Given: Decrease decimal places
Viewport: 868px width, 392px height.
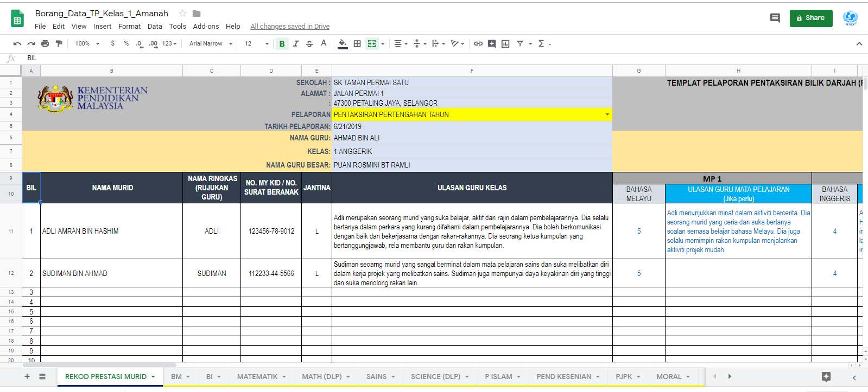Looking at the screenshot, I should [139, 43].
